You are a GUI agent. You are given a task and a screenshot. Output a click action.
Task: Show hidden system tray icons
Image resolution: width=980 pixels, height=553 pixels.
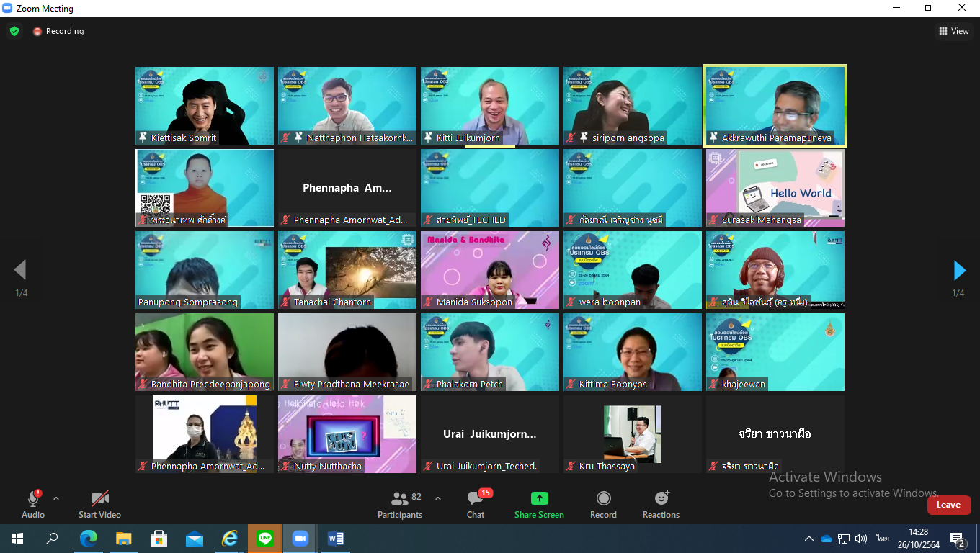coord(809,539)
